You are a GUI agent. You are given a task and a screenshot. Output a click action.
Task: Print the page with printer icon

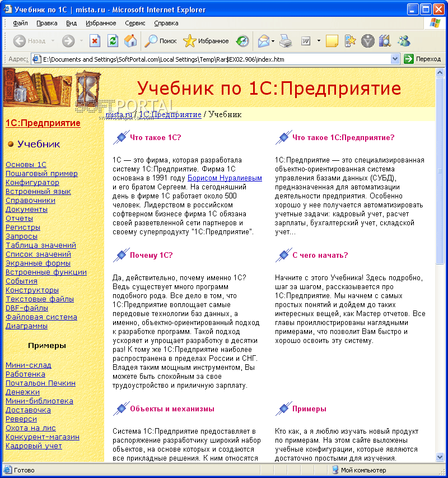(286, 41)
